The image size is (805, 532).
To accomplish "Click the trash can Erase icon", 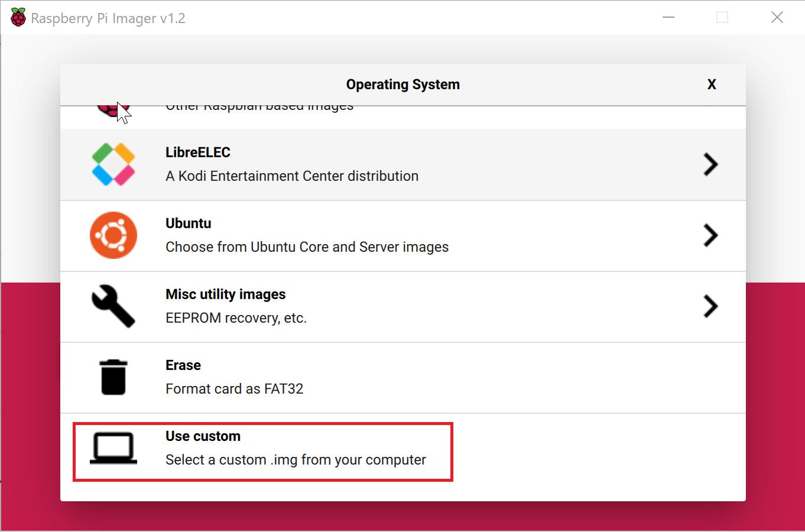I will [113, 377].
